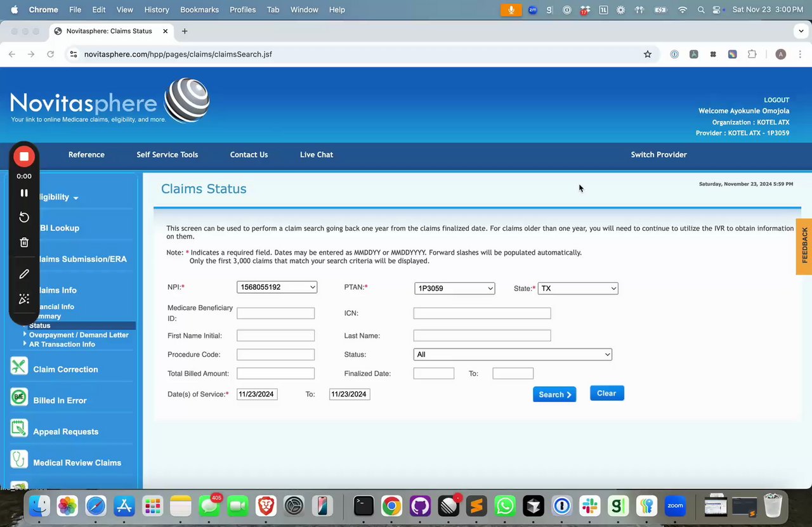Open Messages in the dock

[x=209, y=505]
